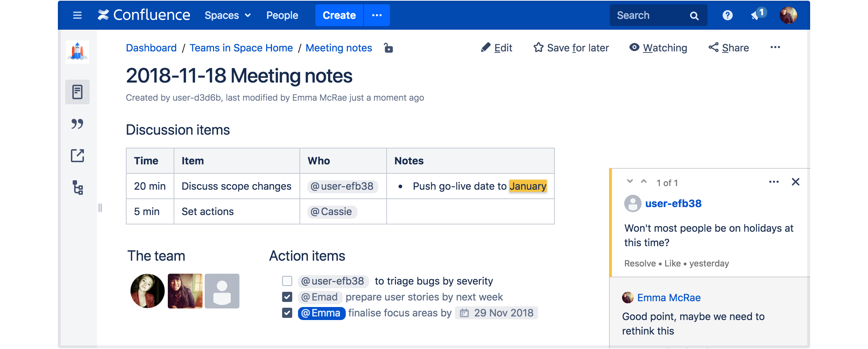The height and width of the screenshot is (349, 868).
Task: Go to Dashboard breadcrumb
Action: [151, 48]
